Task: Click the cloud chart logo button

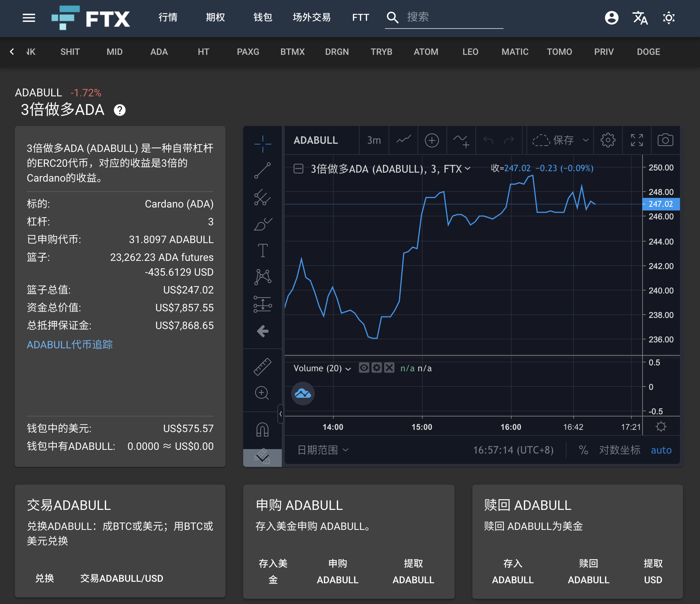Action: click(x=303, y=394)
